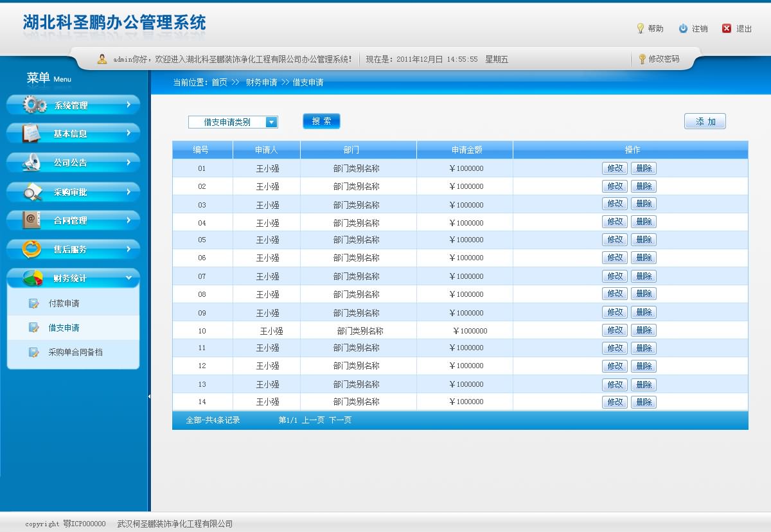
Task: Click the 搜索 search button
Action: (x=321, y=121)
